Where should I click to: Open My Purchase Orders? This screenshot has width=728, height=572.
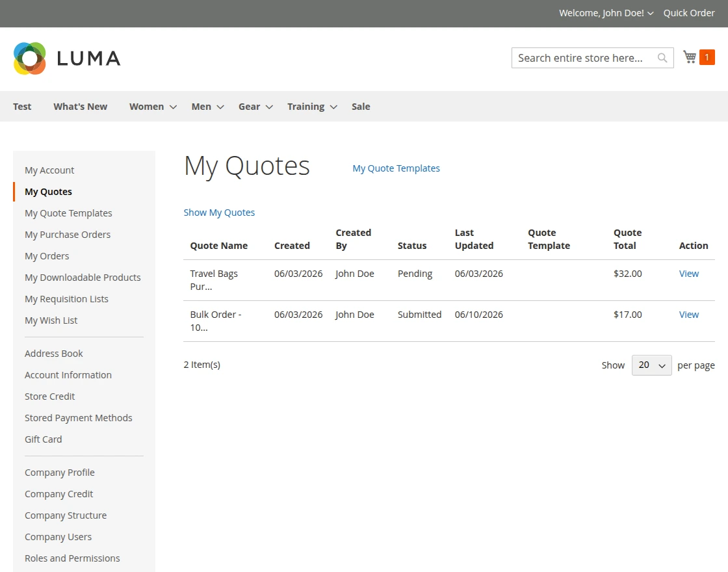[x=68, y=235]
